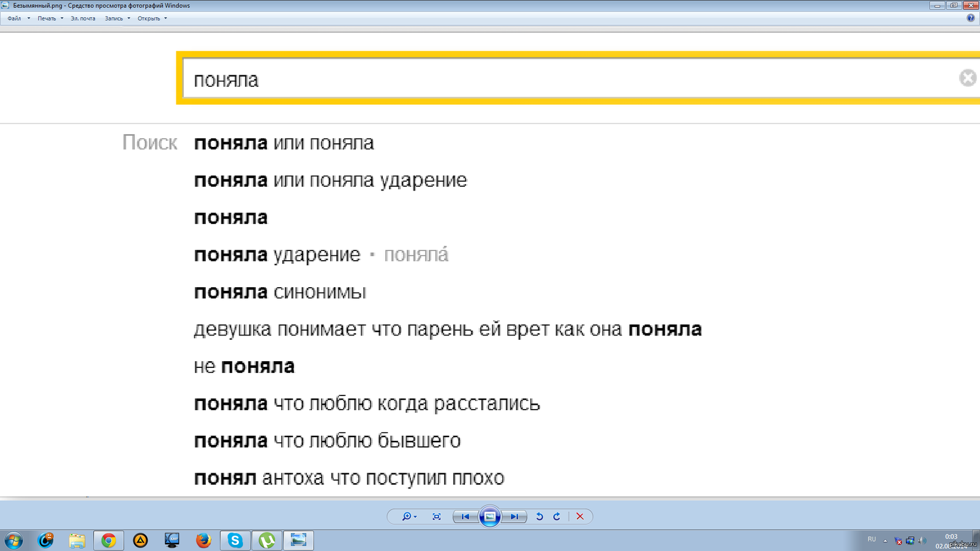Open the volume speaker tray icon
Screen dimensions: 980x551
click(922, 541)
